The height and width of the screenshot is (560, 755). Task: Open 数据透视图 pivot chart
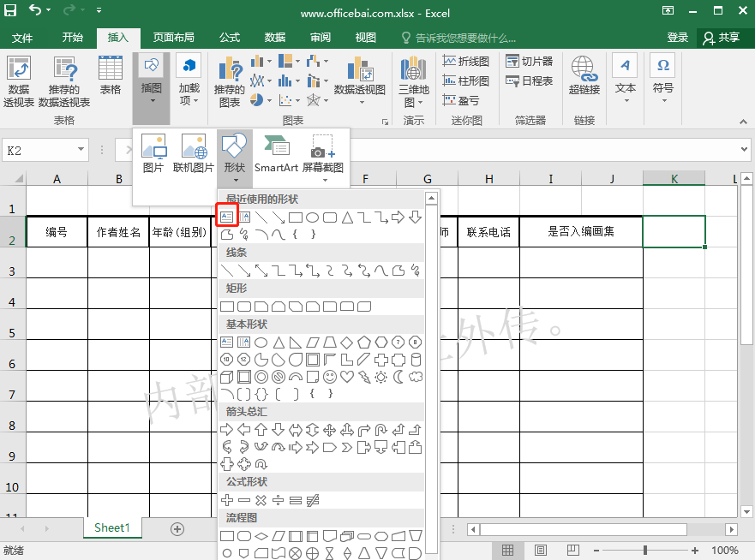360,80
